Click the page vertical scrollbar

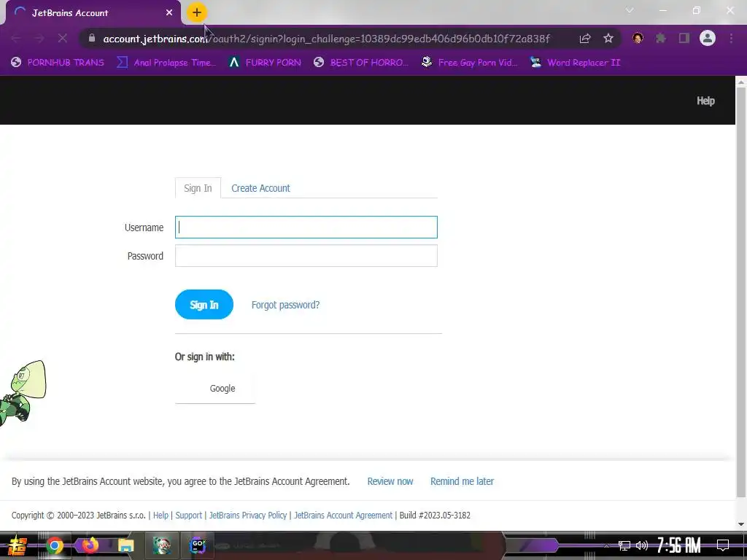click(x=741, y=293)
